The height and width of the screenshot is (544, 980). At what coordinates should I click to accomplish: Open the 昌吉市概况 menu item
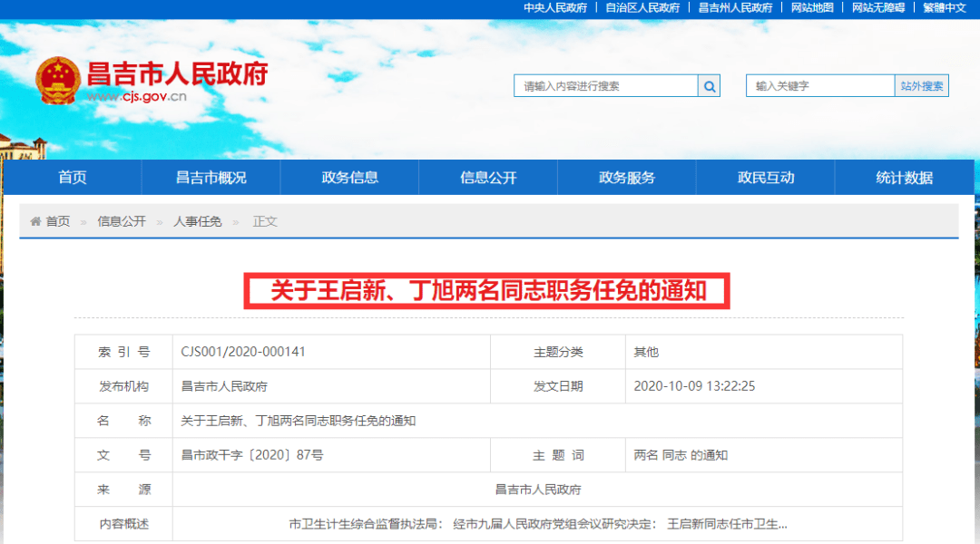point(211,178)
